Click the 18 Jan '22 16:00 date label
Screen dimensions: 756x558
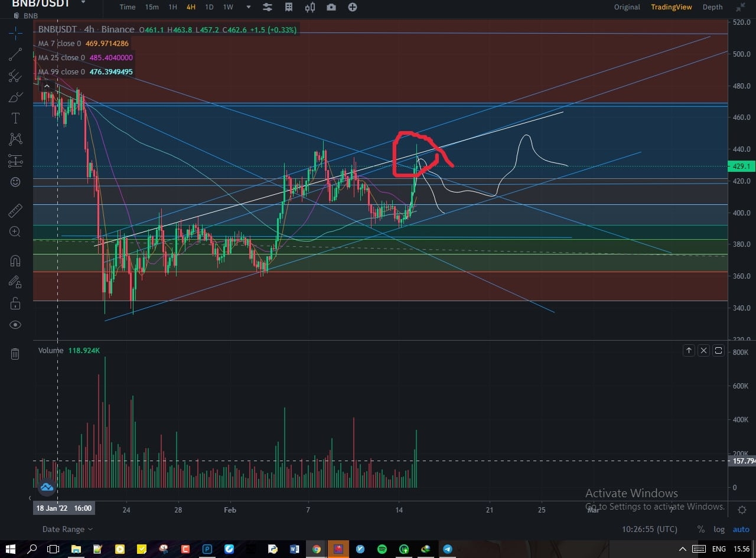64,508
